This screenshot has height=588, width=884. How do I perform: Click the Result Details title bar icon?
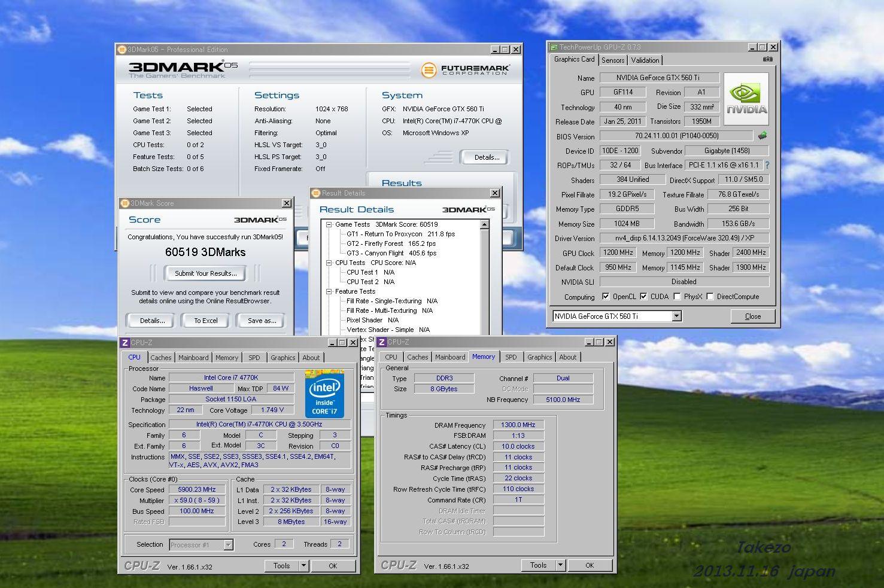pyautogui.click(x=316, y=193)
